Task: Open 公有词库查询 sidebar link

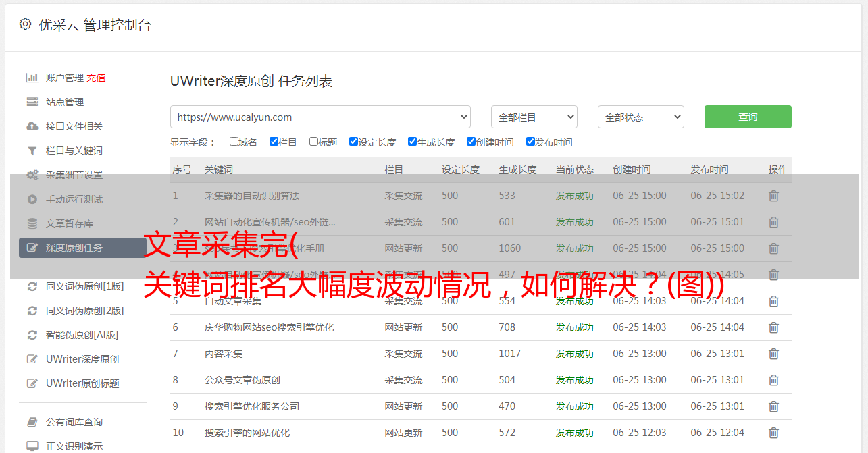Action: tap(74, 422)
